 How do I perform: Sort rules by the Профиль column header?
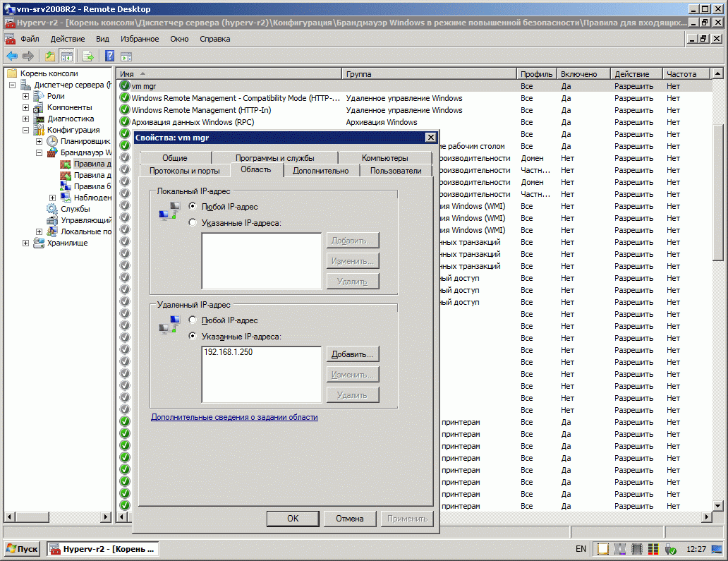537,74
